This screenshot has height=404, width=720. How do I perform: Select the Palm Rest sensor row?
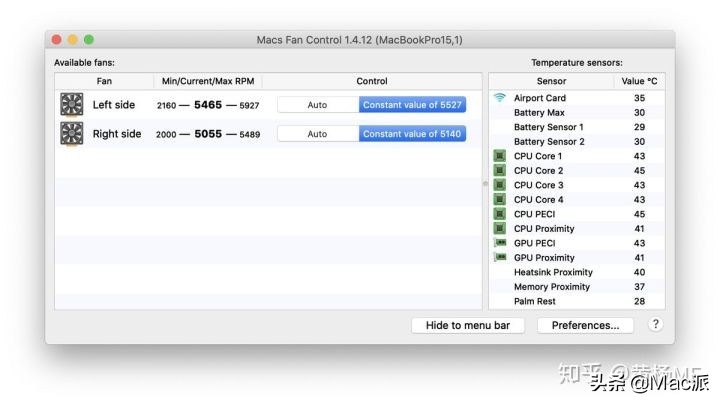[577, 301]
